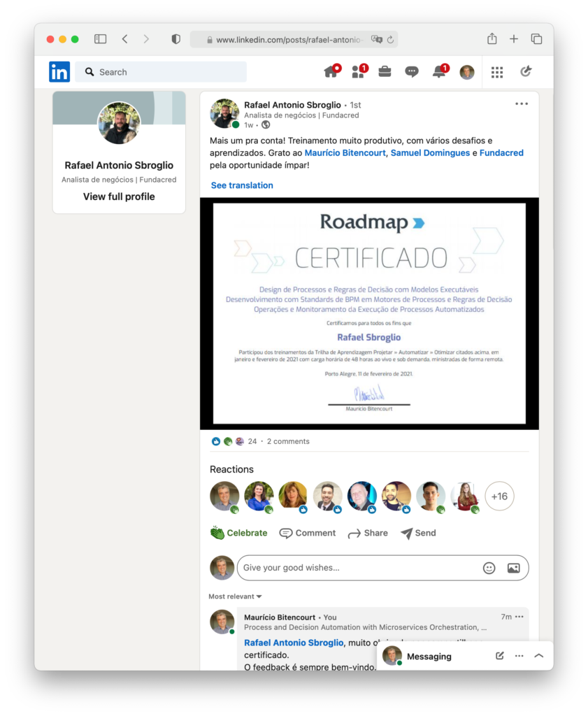Screen dimensions: 588x716
Task: Click the Send button
Action: pos(418,533)
